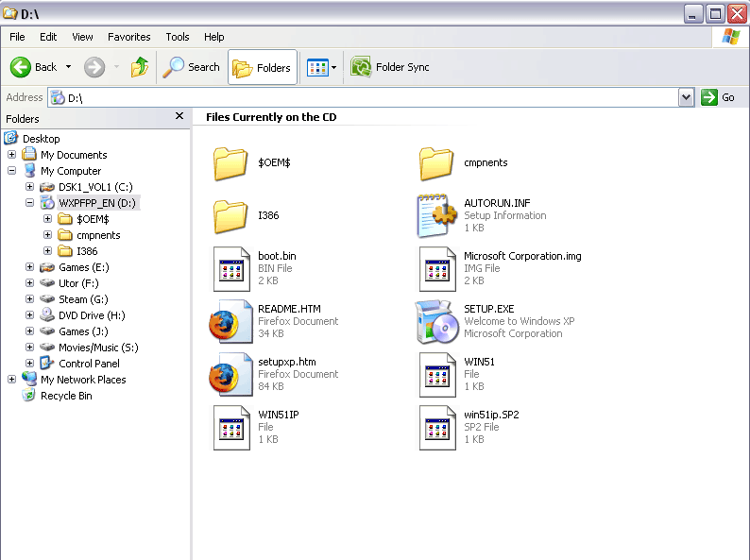Select DSK1_VOL1 (C:) drive icon
Viewport: 750px width, 560px height.
[47, 186]
